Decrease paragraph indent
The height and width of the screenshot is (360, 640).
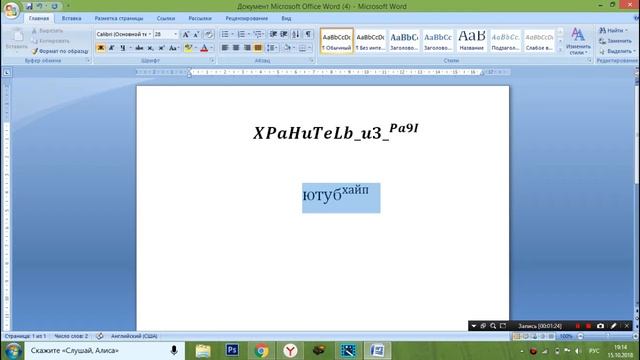(x=273, y=35)
